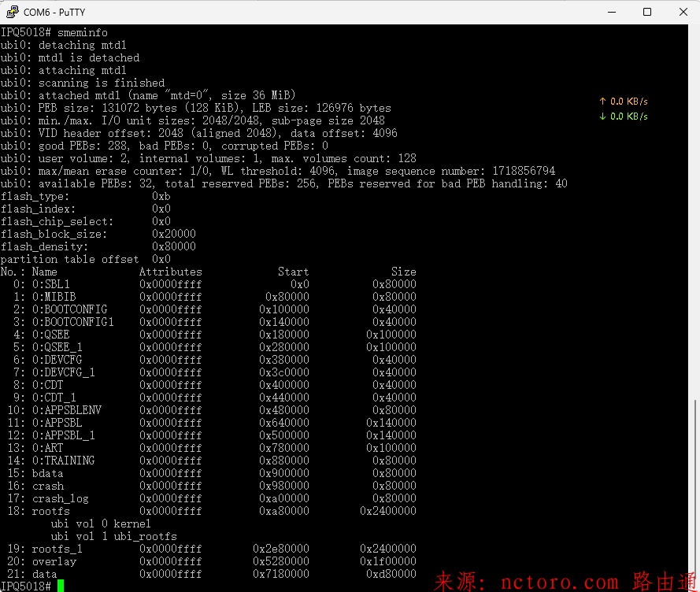This screenshot has height=592, width=700.
Task: Click the red nctoro.com watermark text
Action: [x=565, y=581]
